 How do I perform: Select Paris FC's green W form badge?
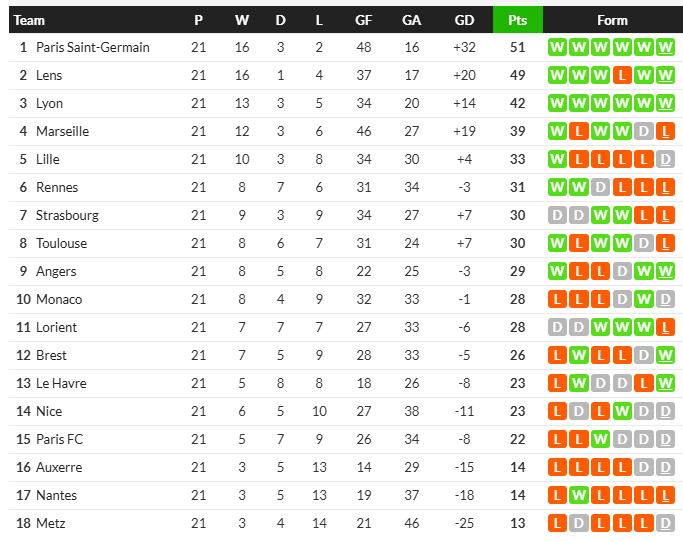(x=600, y=439)
